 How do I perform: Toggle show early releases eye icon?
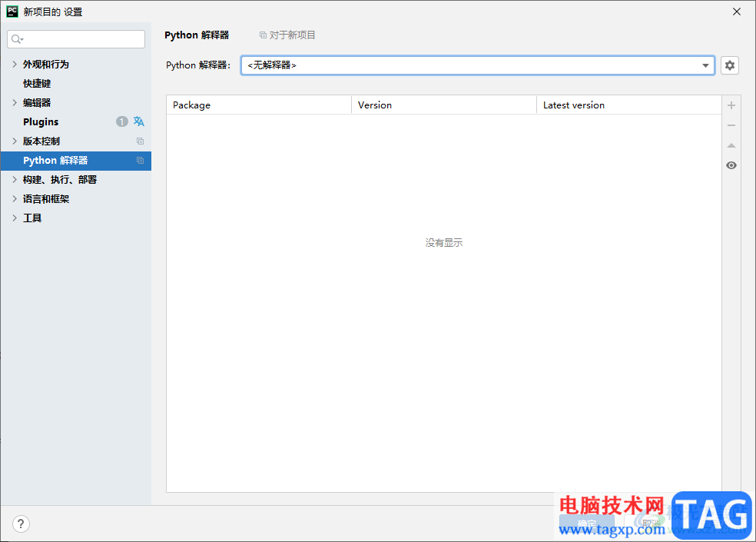point(731,165)
